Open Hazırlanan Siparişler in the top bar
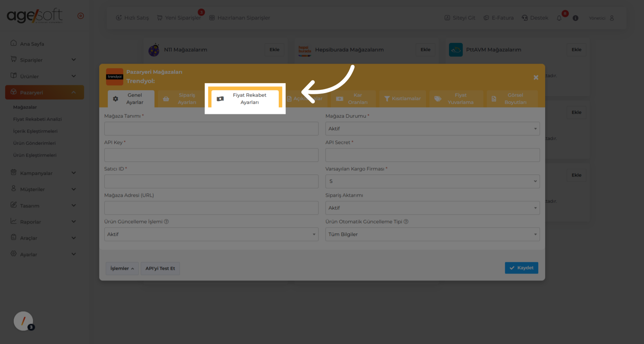Image resolution: width=644 pixels, height=344 pixels. (x=239, y=18)
